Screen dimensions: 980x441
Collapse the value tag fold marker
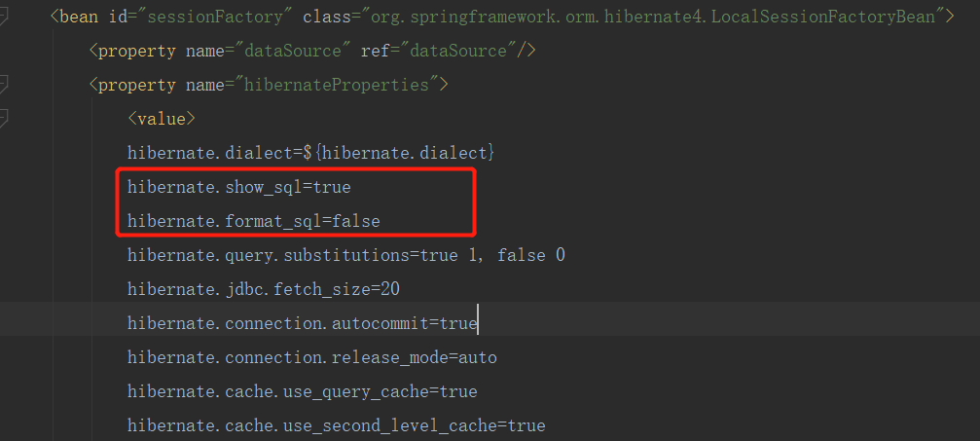click(x=4, y=119)
